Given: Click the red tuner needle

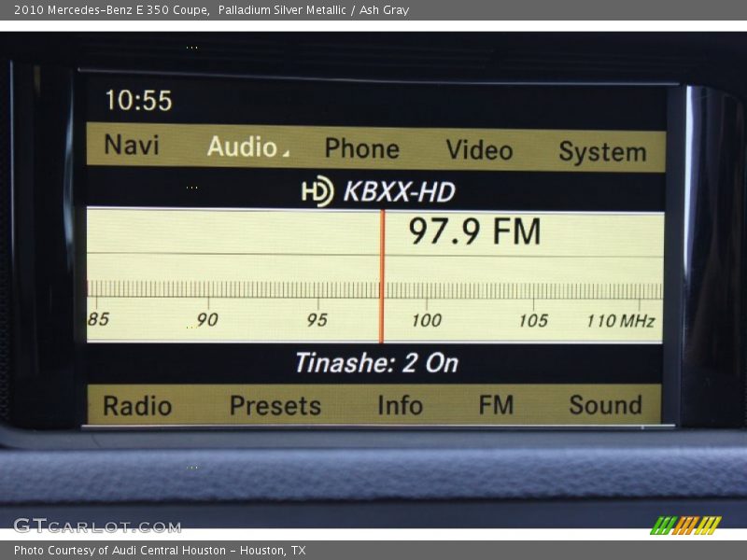Looking at the screenshot, I should coord(381,276).
